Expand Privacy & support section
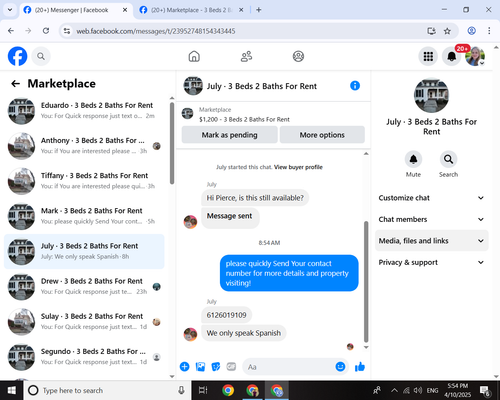Screen dimensions: 500x400 click(x=432, y=262)
